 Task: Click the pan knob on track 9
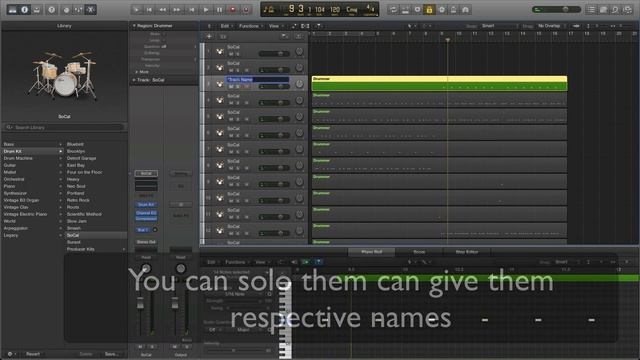(x=299, y=182)
